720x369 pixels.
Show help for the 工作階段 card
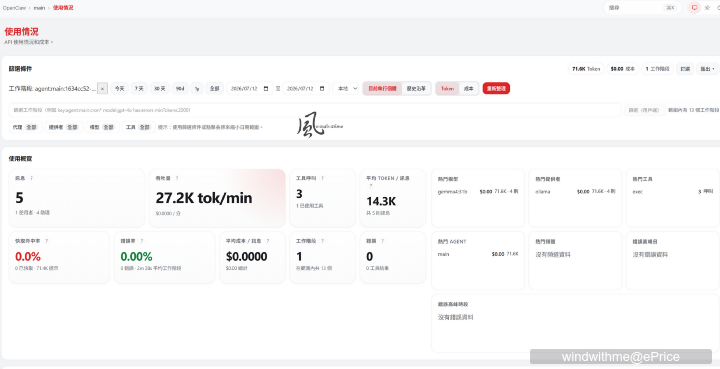tap(322, 241)
